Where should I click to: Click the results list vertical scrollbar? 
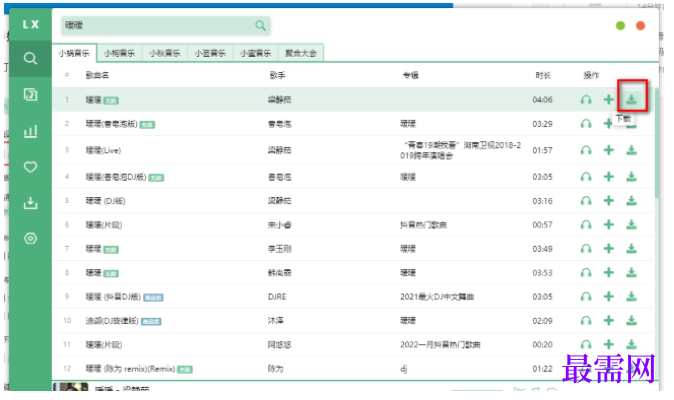coord(656,144)
